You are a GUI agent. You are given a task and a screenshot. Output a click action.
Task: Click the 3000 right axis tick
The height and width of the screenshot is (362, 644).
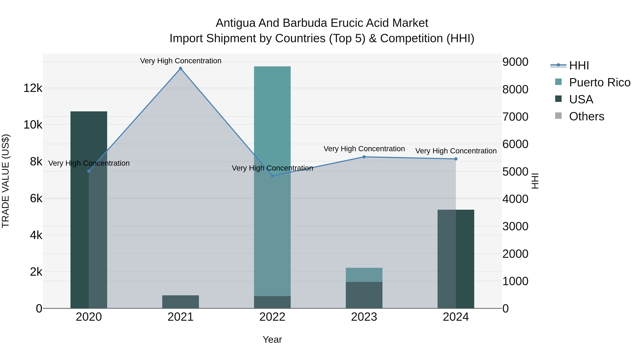click(x=515, y=226)
